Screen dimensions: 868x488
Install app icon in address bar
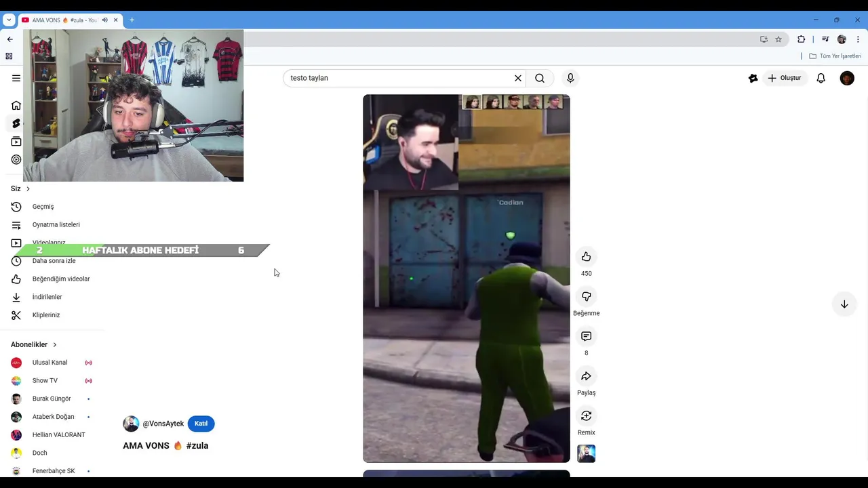(764, 39)
